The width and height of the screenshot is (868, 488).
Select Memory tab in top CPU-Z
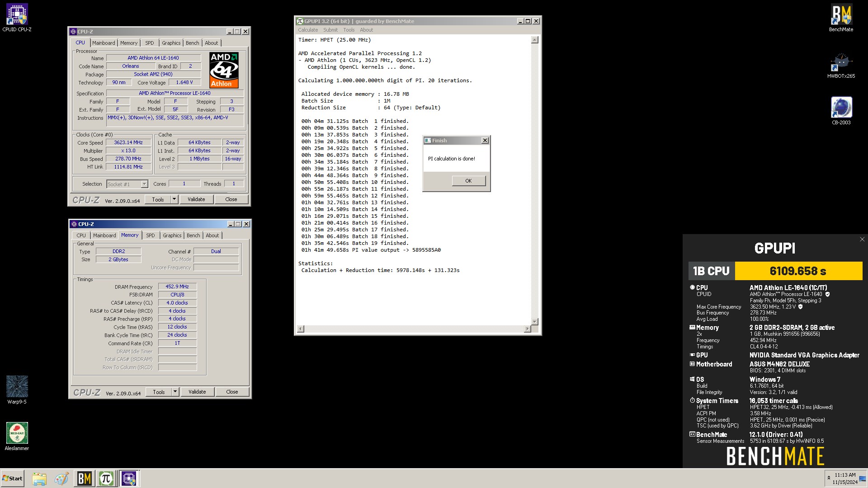(x=129, y=43)
